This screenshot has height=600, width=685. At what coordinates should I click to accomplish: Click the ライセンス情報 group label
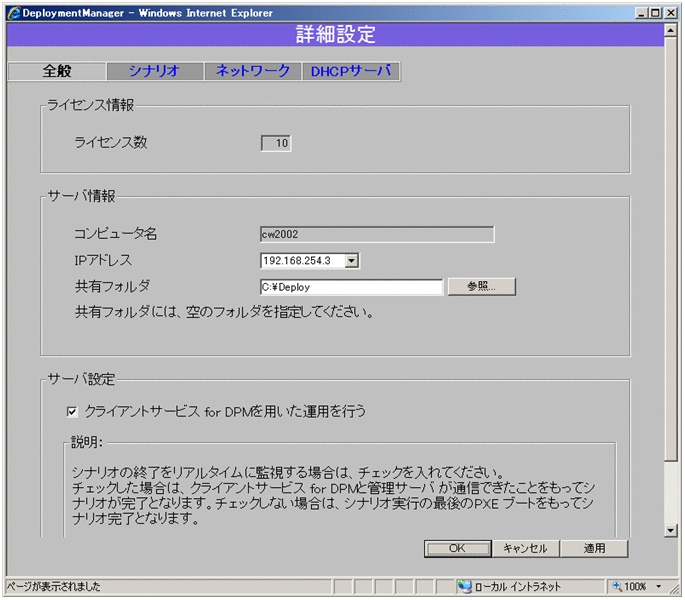(x=90, y=105)
